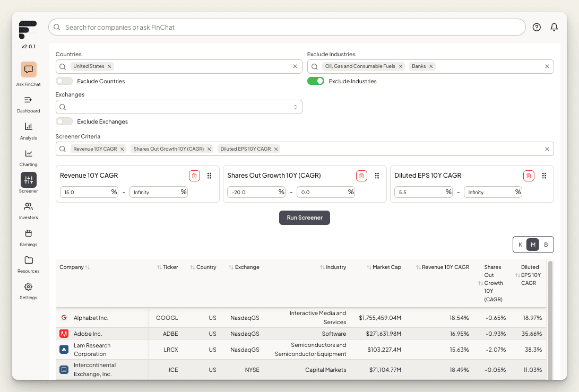The width and height of the screenshot is (579, 392).
Task: Grab drag handle on Shares Out Growth card
Action: click(x=377, y=176)
